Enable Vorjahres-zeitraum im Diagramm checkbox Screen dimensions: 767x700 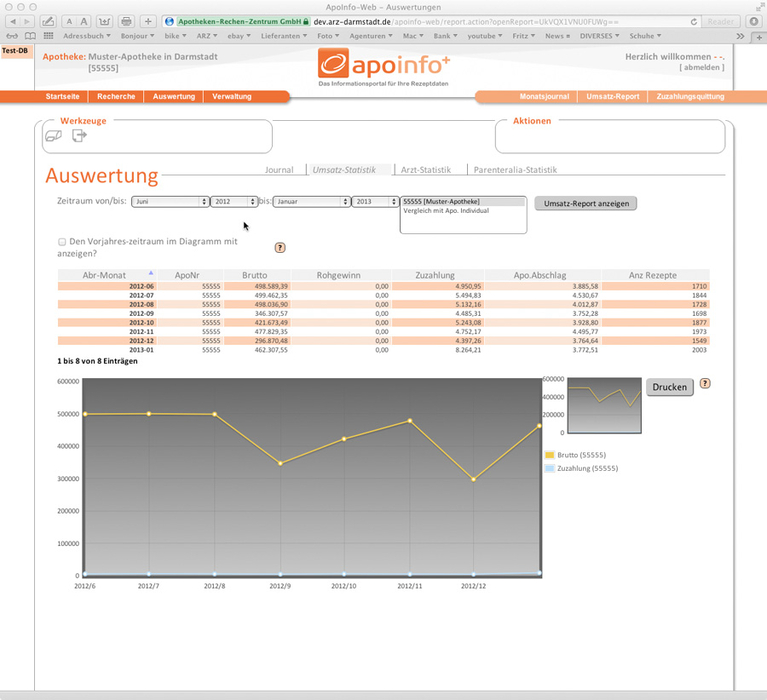pyautogui.click(x=62, y=242)
